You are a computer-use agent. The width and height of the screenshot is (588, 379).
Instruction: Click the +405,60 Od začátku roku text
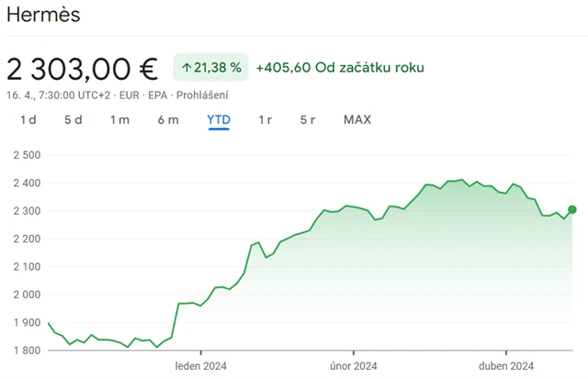[x=340, y=67]
